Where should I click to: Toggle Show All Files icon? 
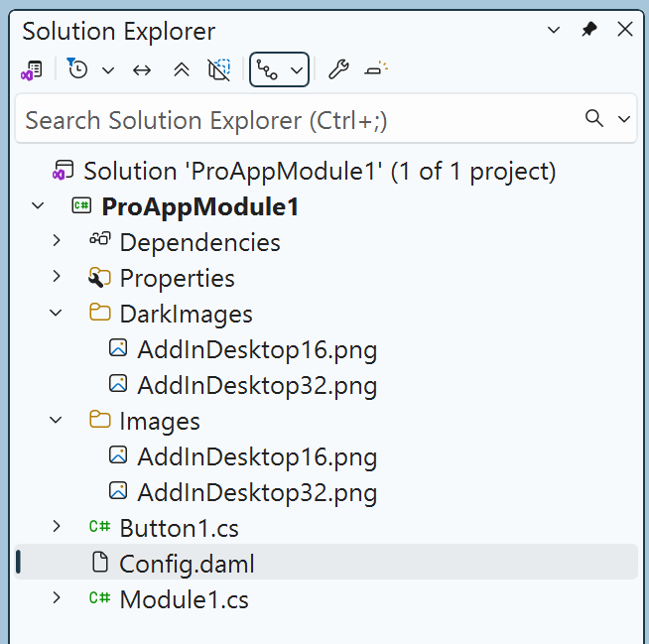219,69
